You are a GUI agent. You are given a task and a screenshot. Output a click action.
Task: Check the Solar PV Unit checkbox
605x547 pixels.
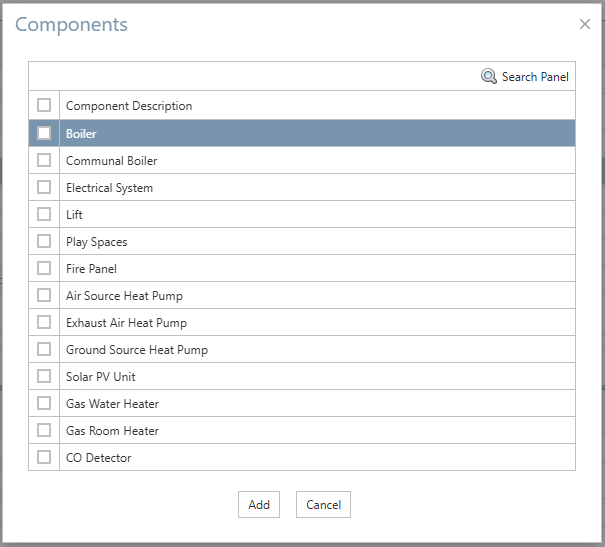coord(44,376)
